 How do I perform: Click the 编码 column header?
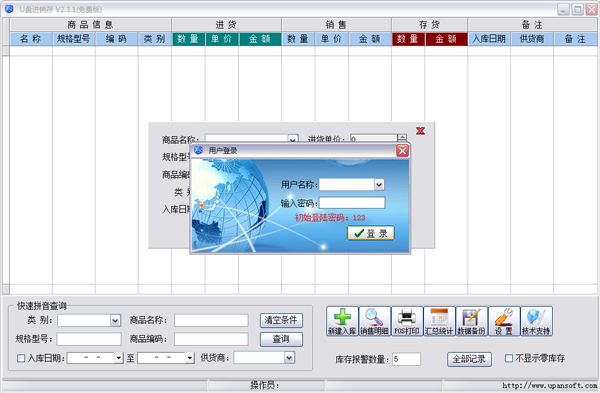coord(117,39)
